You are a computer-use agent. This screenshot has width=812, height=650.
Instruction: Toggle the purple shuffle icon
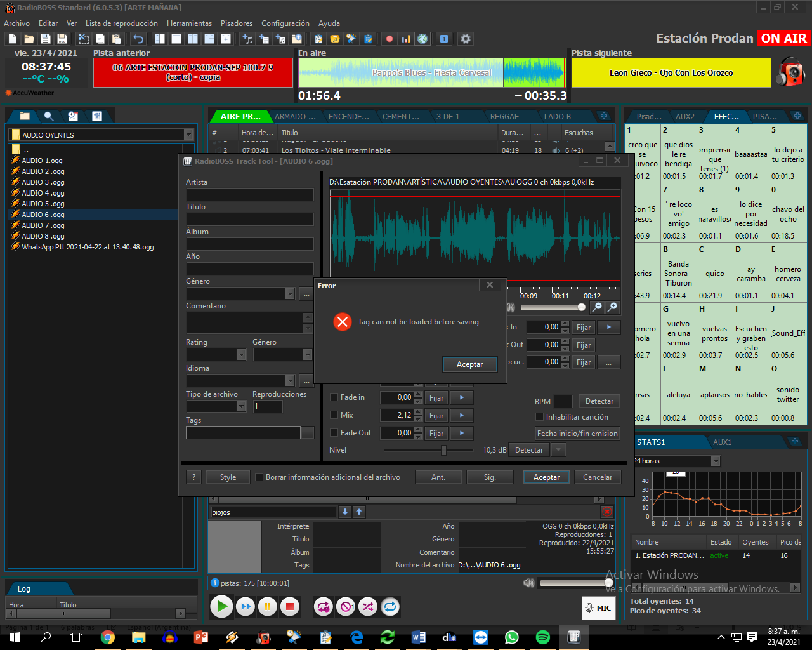click(x=368, y=606)
